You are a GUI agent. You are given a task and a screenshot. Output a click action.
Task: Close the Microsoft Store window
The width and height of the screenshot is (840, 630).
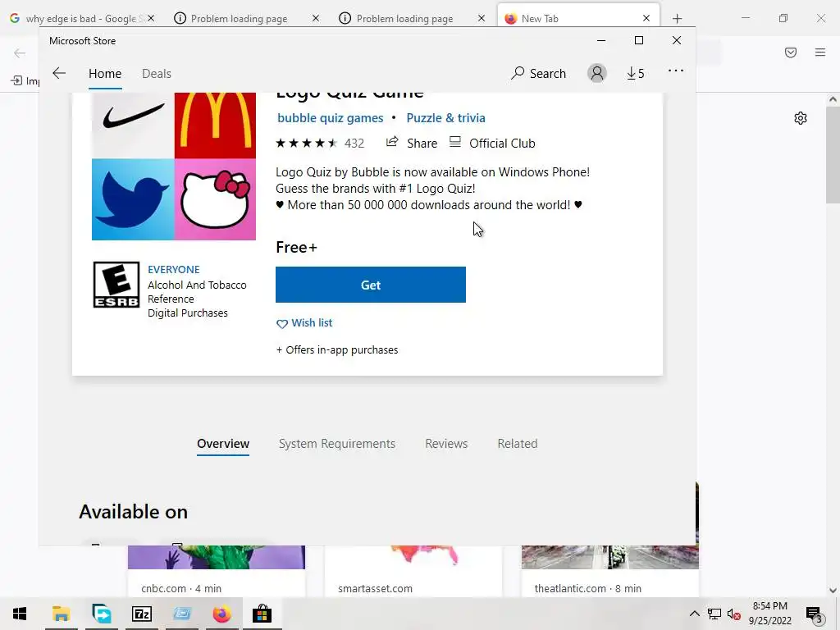(677, 40)
